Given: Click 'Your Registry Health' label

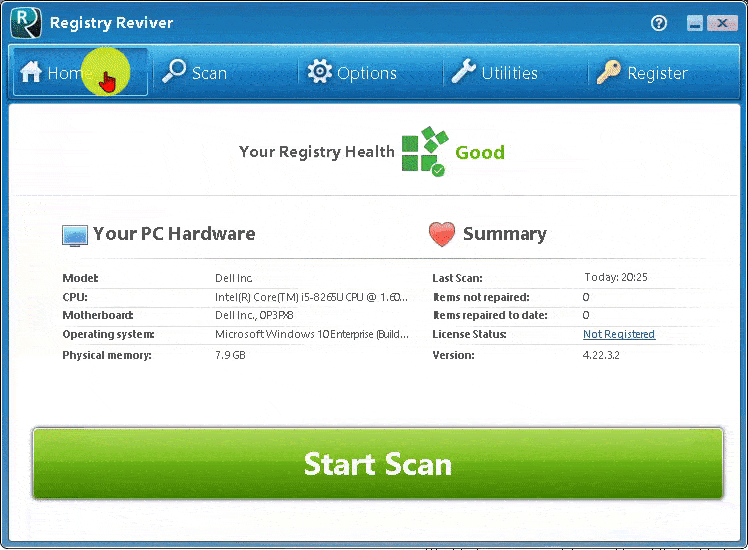Looking at the screenshot, I should coord(317,152).
